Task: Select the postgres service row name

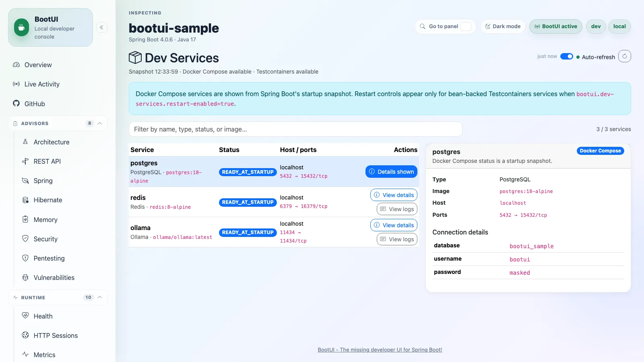Action: (x=144, y=163)
